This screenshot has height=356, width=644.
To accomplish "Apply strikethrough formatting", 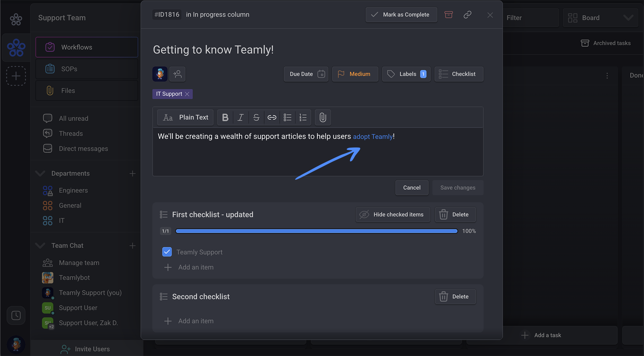I will click(256, 118).
